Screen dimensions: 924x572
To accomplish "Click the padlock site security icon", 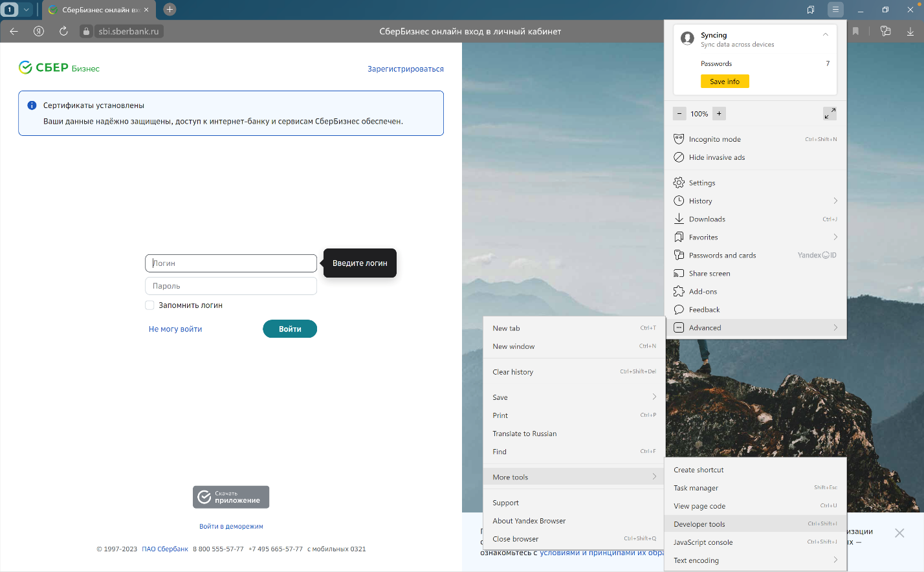I will click(x=86, y=31).
